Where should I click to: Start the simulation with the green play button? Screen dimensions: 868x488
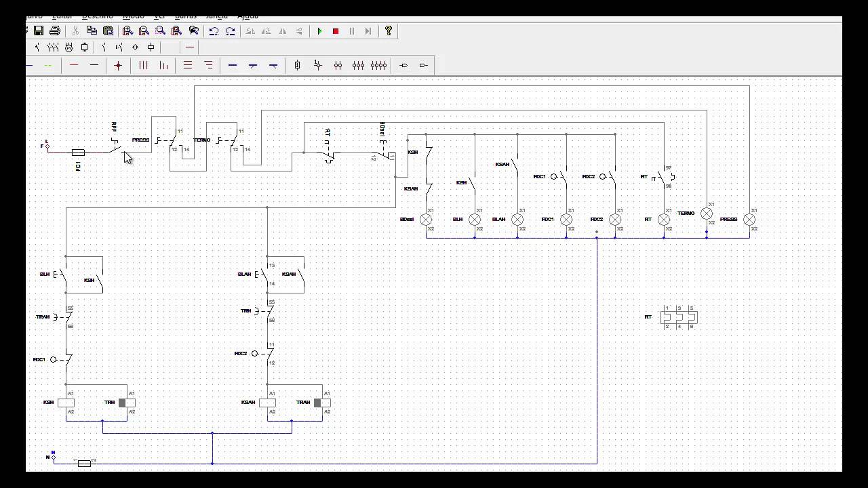click(319, 30)
